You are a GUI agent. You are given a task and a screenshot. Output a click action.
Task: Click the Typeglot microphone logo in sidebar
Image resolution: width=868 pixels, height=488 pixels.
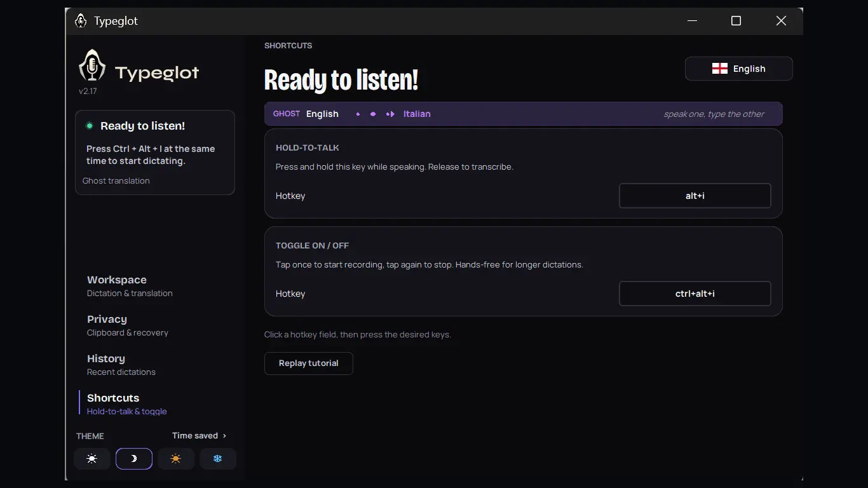pos(92,65)
